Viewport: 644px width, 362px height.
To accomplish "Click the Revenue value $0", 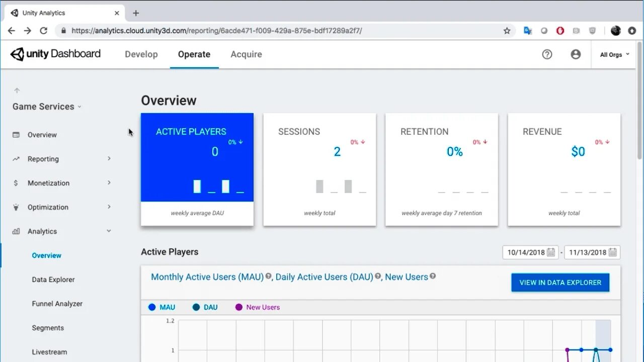I will click(x=578, y=152).
